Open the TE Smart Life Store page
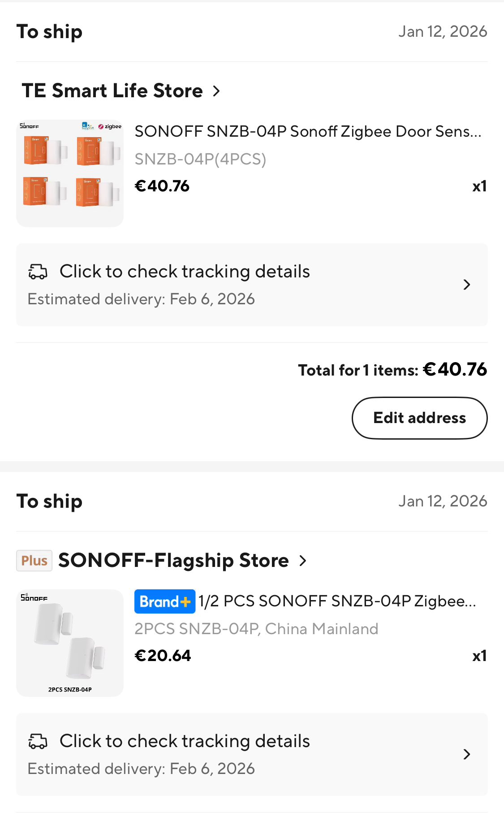 tap(112, 91)
